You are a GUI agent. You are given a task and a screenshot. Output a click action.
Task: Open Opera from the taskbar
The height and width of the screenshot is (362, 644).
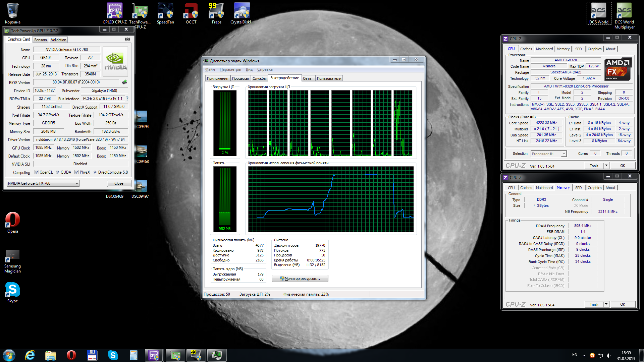(71, 355)
